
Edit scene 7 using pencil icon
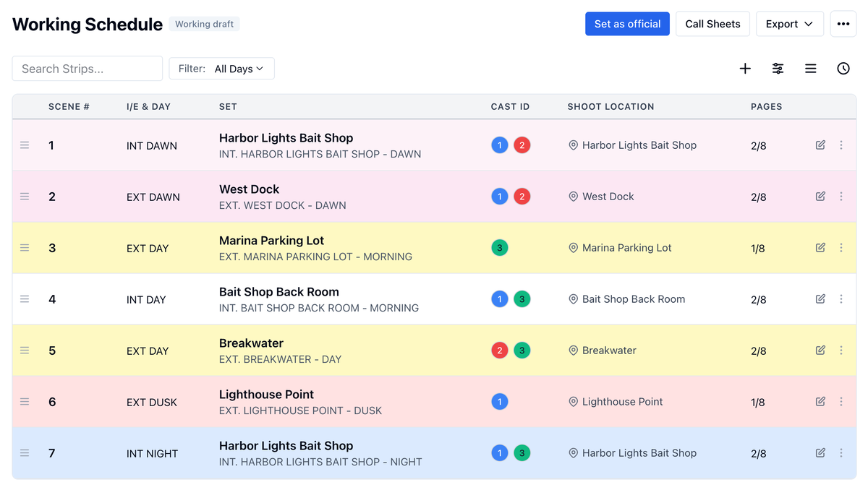click(x=820, y=453)
